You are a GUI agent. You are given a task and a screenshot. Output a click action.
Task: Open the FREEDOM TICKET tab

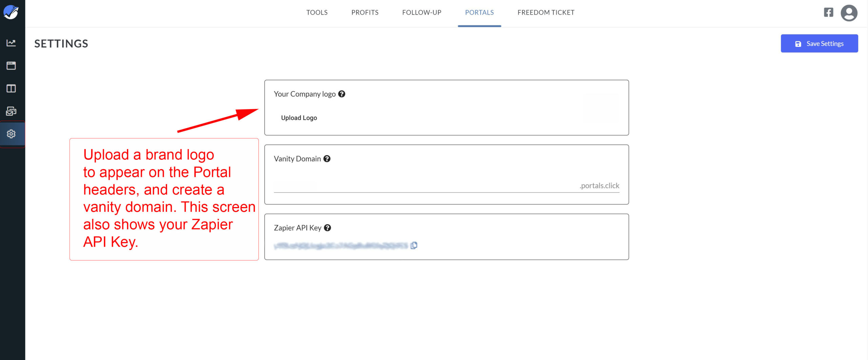pyautogui.click(x=546, y=12)
